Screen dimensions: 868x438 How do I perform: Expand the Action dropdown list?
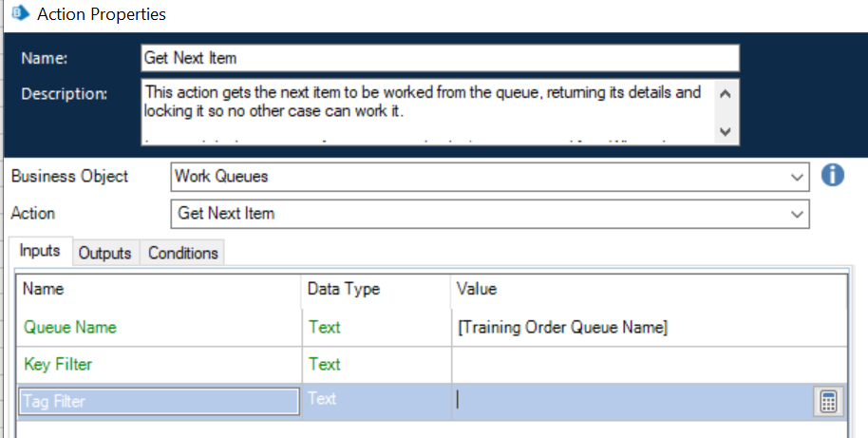click(x=796, y=215)
